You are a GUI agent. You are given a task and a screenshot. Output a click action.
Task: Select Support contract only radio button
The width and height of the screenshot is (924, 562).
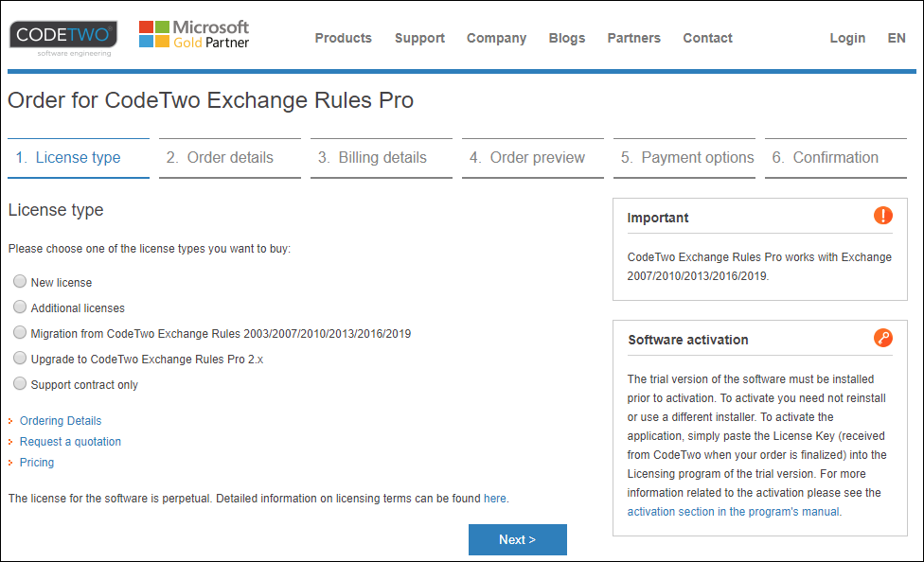(x=20, y=383)
